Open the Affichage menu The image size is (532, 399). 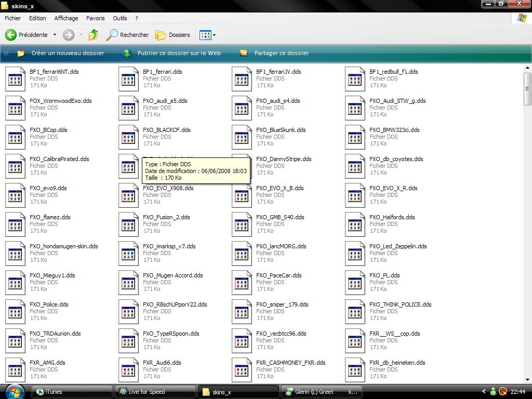pos(66,18)
